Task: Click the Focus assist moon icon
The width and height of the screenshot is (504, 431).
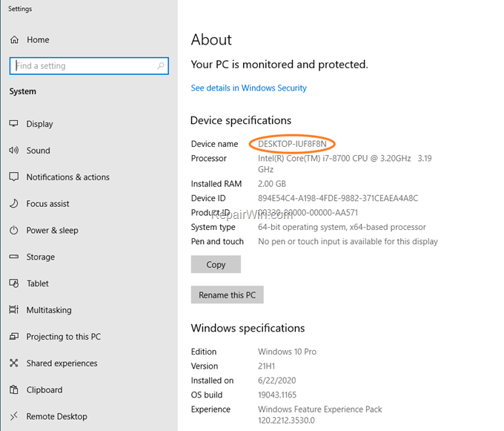Action: pyautogui.click(x=14, y=203)
